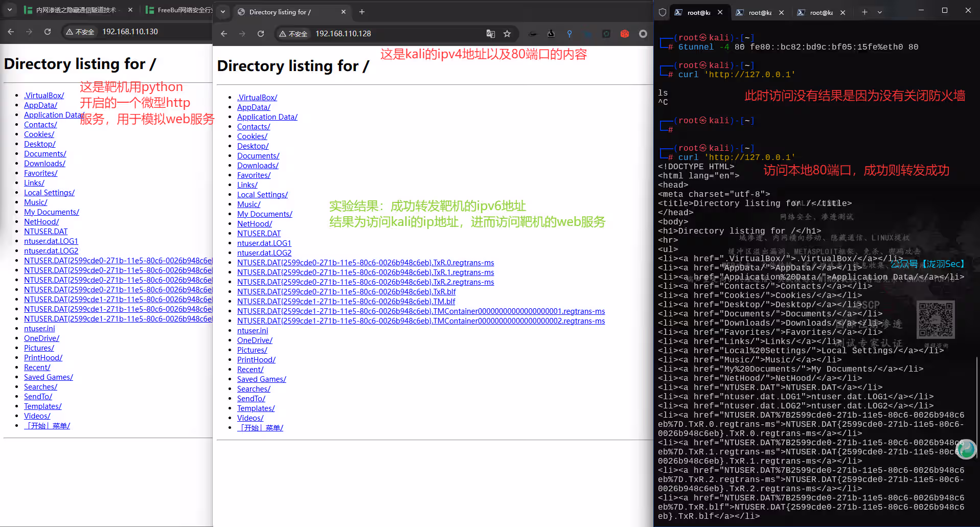Click the blue pin extension icon
This screenshot has width=980, height=527.
click(x=569, y=34)
